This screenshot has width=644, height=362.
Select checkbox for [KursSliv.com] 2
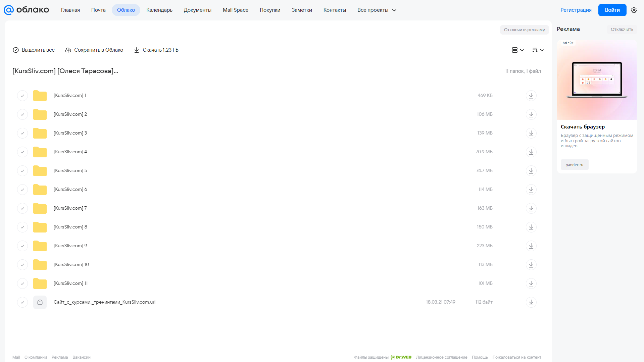22,114
